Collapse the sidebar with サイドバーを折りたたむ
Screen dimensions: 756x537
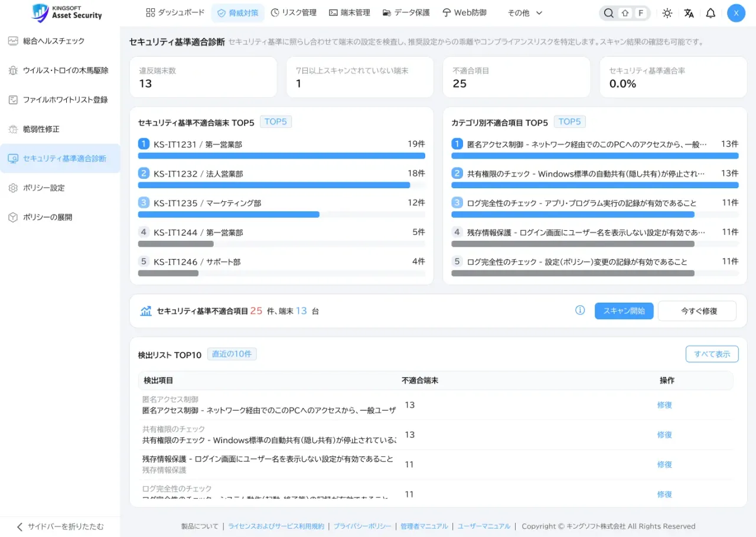coord(60,527)
